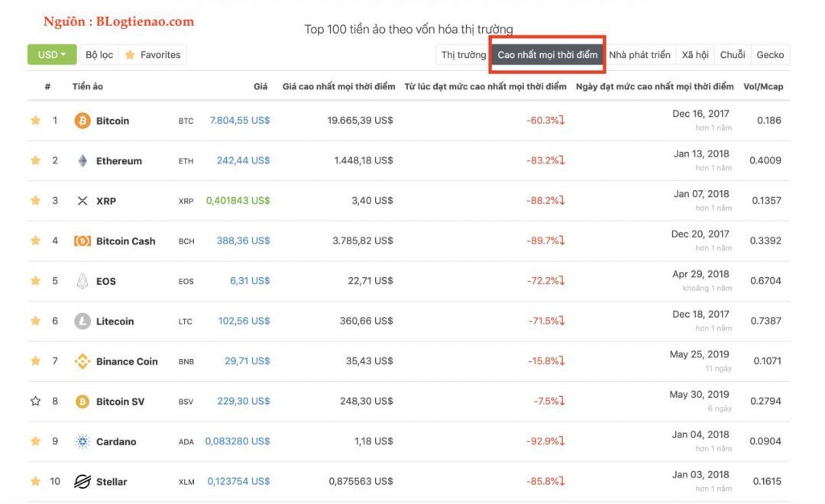Screen dimensions: 825x504
Task: Open the USD currency dropdown
Action: 52,55
